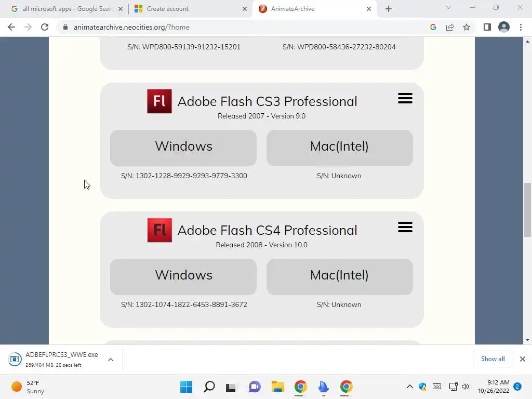This screenshot has height=399, width=532.
Task: Share this page using the share icon
Action: (x=450, y=27)
